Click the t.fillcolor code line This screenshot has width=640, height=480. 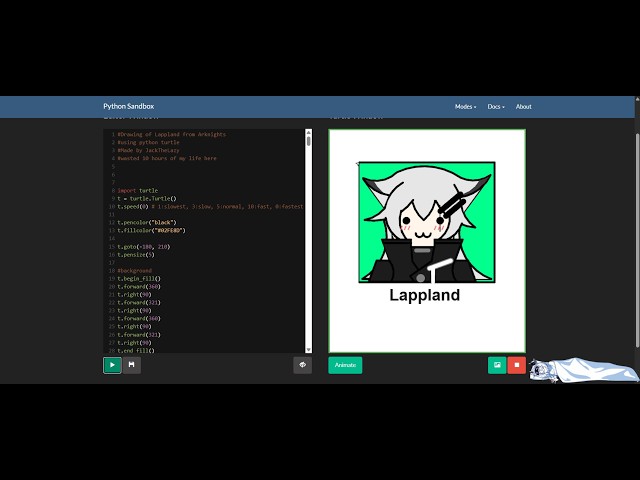151,231
